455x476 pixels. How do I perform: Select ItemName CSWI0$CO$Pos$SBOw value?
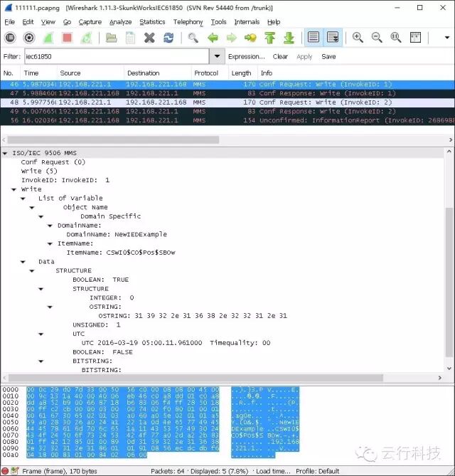click(121, 253)
